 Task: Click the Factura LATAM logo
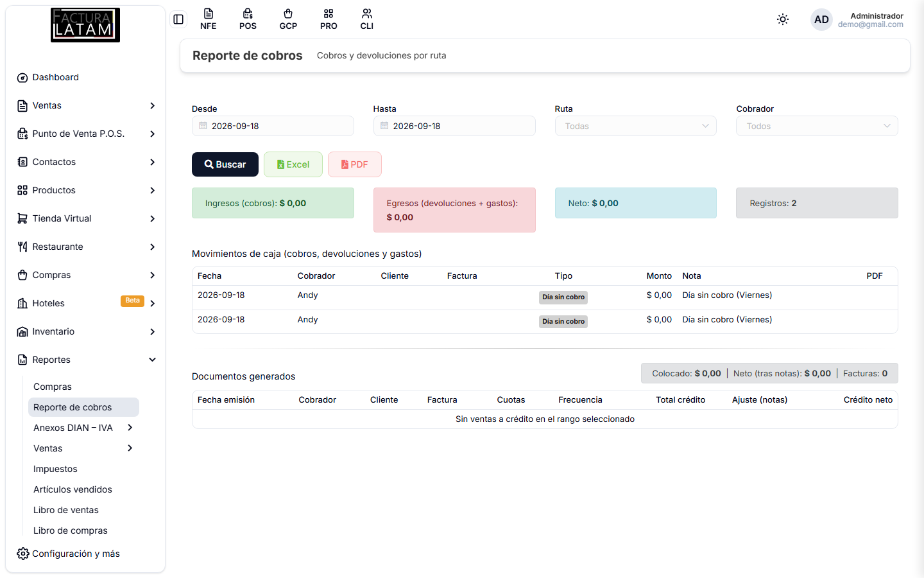[85, 25]
